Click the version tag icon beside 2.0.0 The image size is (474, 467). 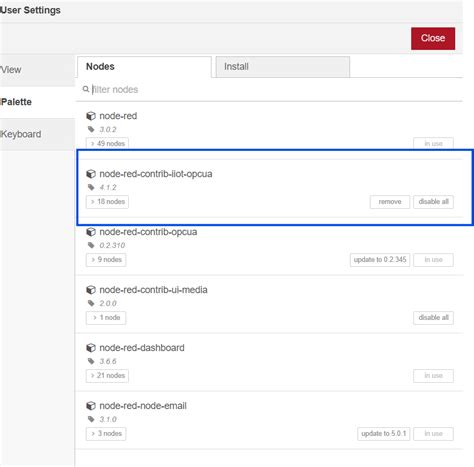coord(91,303)
